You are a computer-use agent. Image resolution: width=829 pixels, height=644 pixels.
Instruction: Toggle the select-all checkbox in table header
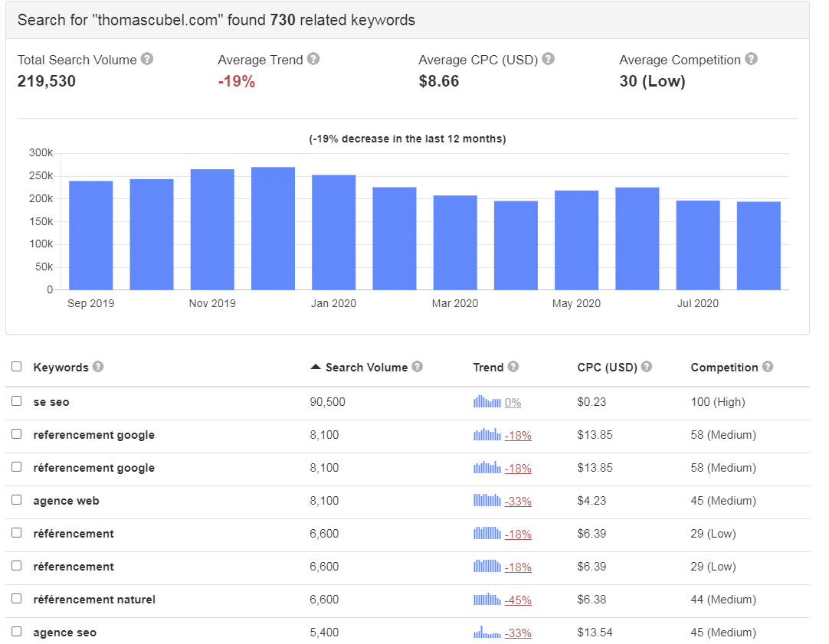pyautogui.click(x=16, y=366)
